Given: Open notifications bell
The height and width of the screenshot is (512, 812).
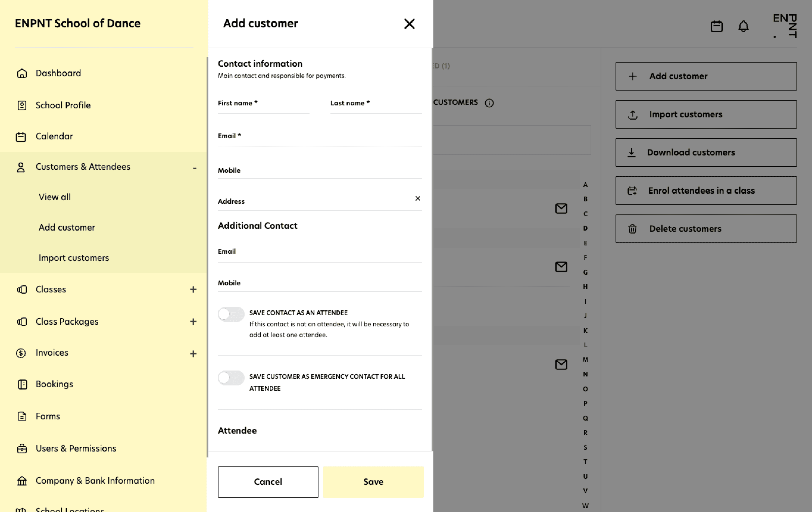Looking at the screenshot, I should click(743, 26).
